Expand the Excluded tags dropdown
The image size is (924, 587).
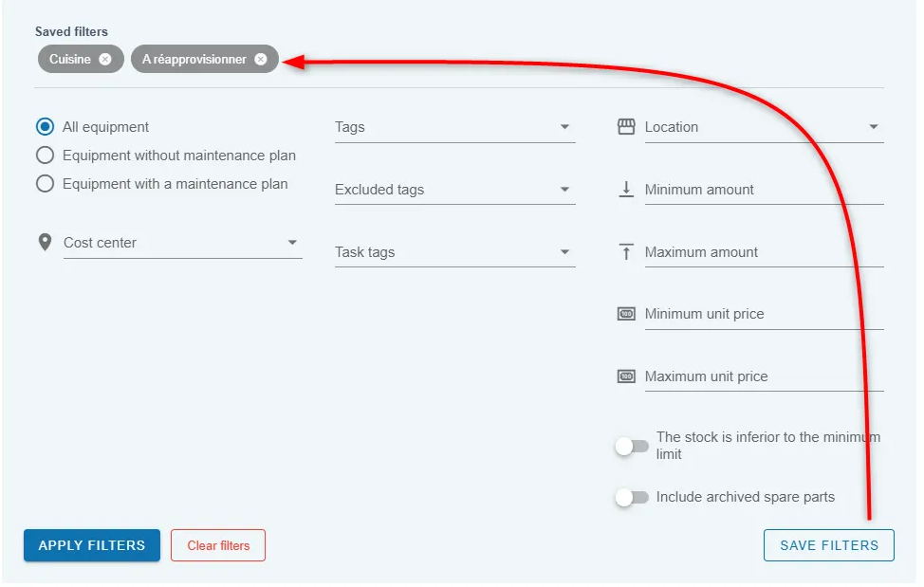click(x=455, y=190)
